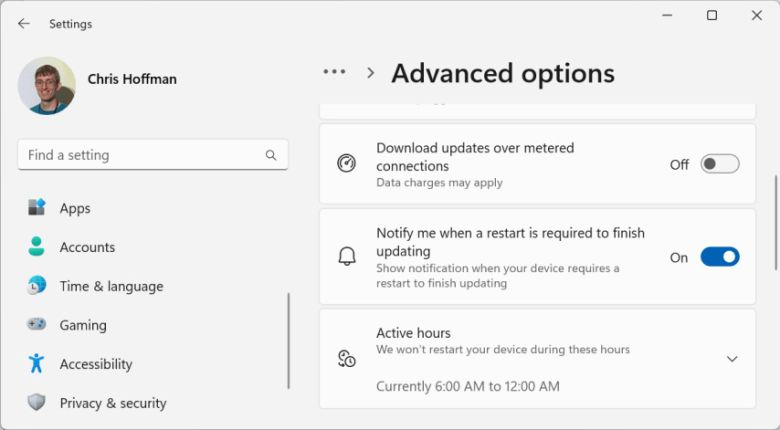Click the Accessibility figure icon

point(37,364)
